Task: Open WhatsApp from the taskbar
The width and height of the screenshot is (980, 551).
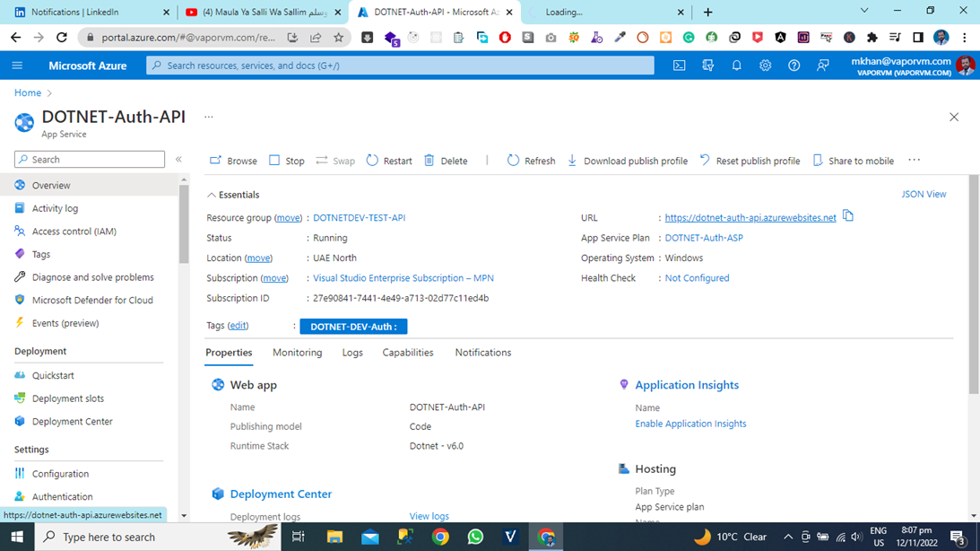Action: pyautogui.click(x=474, y=536)
